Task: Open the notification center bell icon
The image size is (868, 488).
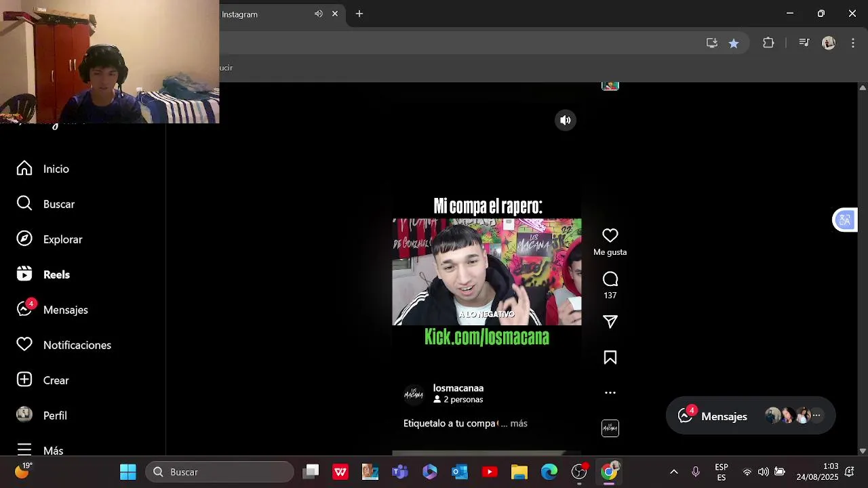Action: click(x=849, y=472)
